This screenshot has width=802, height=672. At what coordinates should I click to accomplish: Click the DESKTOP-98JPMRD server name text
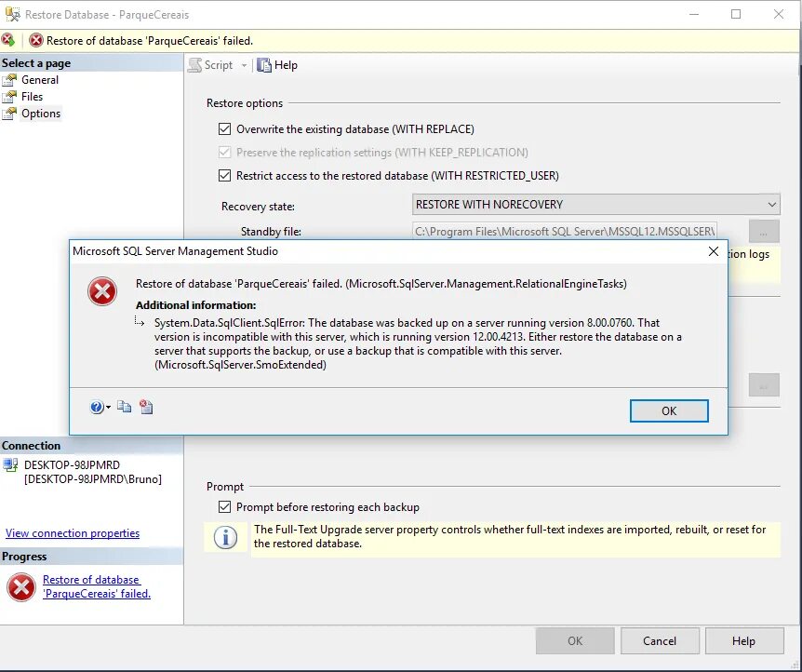pyautogui.click(x=72, y=465)
